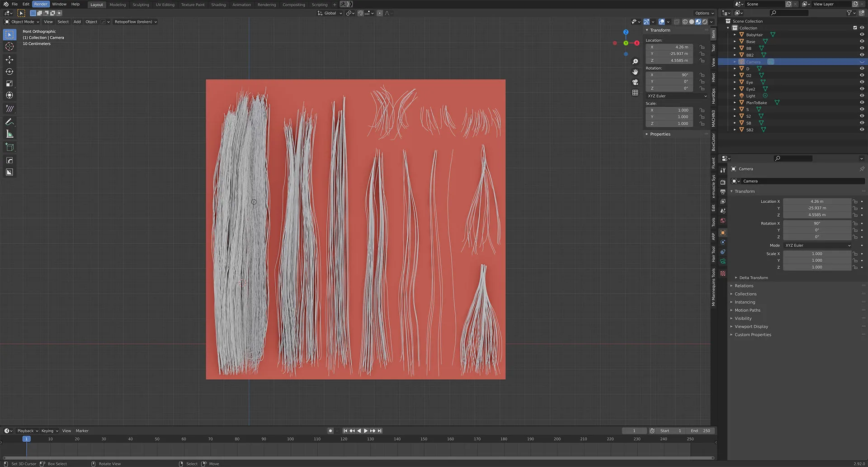Toggle visibility of the Light object
This screenshot has height=467, width=868.
(862, 96)
